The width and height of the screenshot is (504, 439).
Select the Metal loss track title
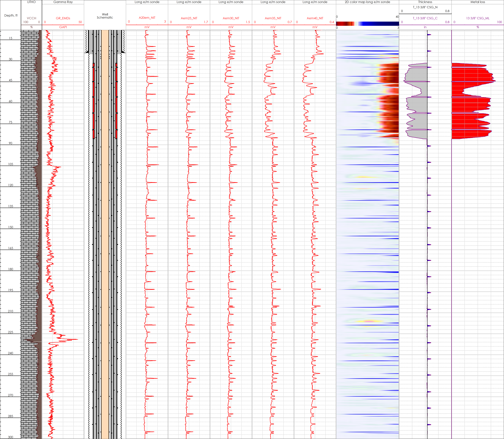click(x=478, y=2)
